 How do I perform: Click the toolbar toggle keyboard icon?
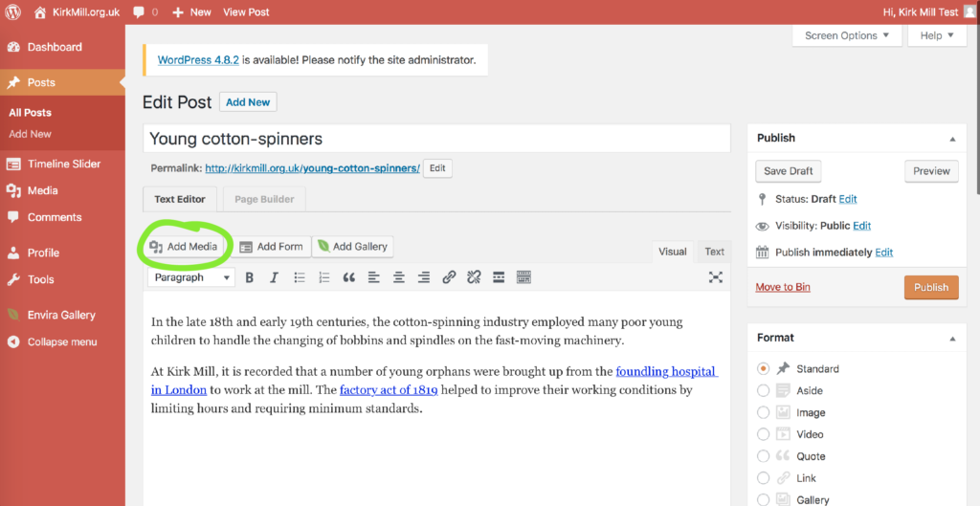(523, 277)
